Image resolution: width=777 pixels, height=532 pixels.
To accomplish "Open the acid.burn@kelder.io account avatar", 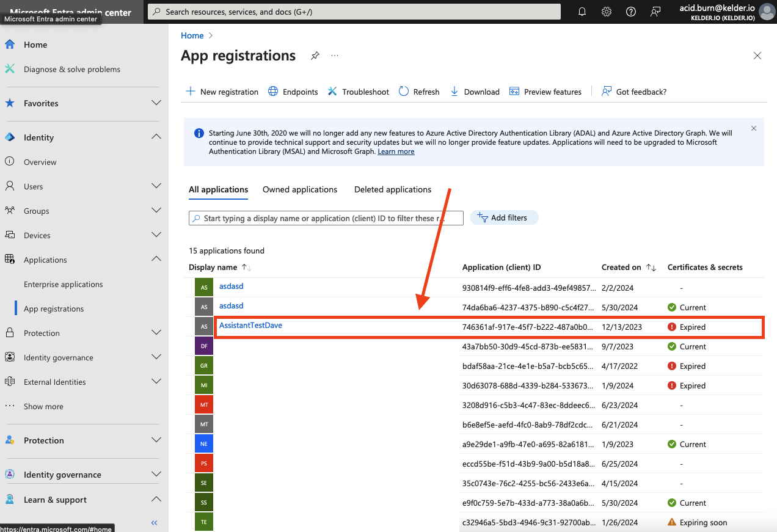I will tap(767, 12).
